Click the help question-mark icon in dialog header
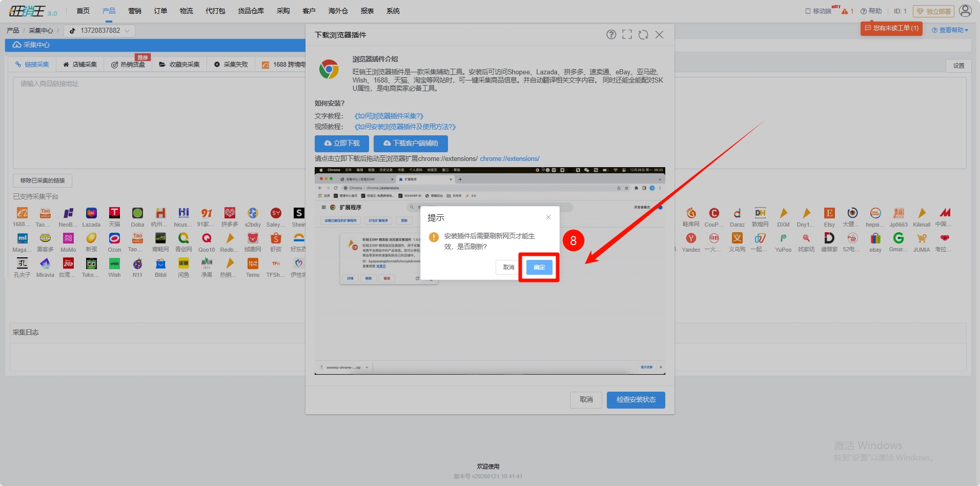This screenshot has height=486, width=980. pyautogui.click(x=611, y=35)
